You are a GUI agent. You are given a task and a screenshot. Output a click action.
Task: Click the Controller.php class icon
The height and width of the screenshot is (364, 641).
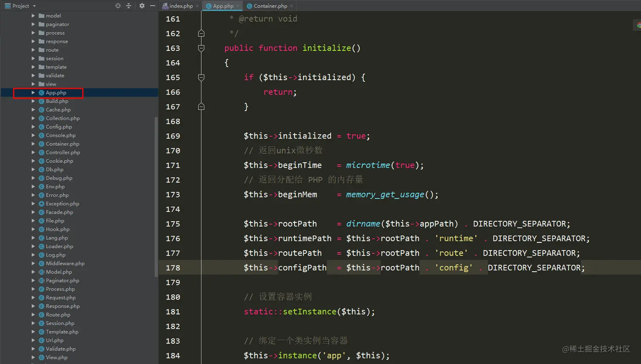click(x=42, y=152)
